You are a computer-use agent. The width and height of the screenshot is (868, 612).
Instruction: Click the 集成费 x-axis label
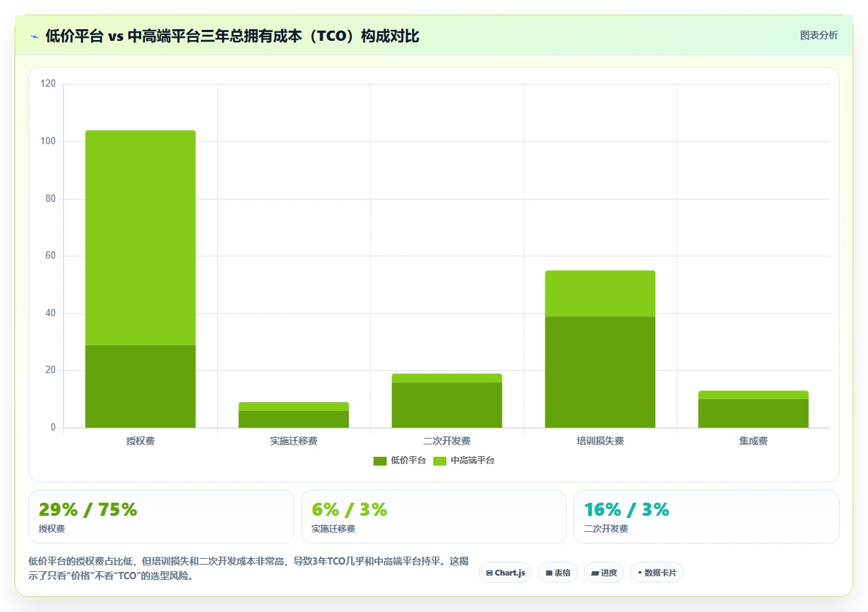(x=754, y=441)
